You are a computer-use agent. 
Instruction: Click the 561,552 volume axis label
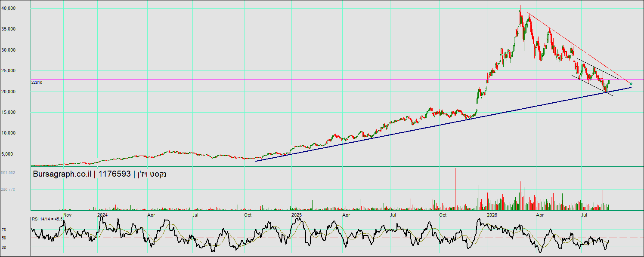[x=8, y=172]
